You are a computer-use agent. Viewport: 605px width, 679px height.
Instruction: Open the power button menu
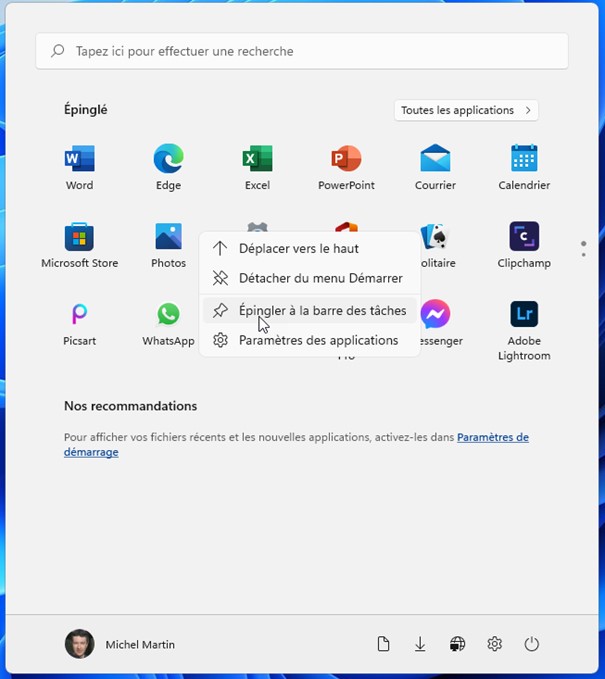pyautogui.click(x=532, y=645)
